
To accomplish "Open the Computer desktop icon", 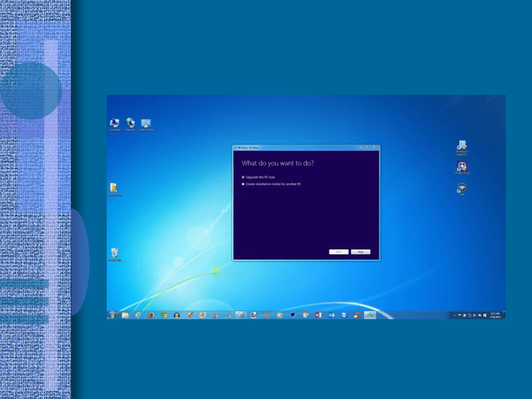I will pos(114,125).
